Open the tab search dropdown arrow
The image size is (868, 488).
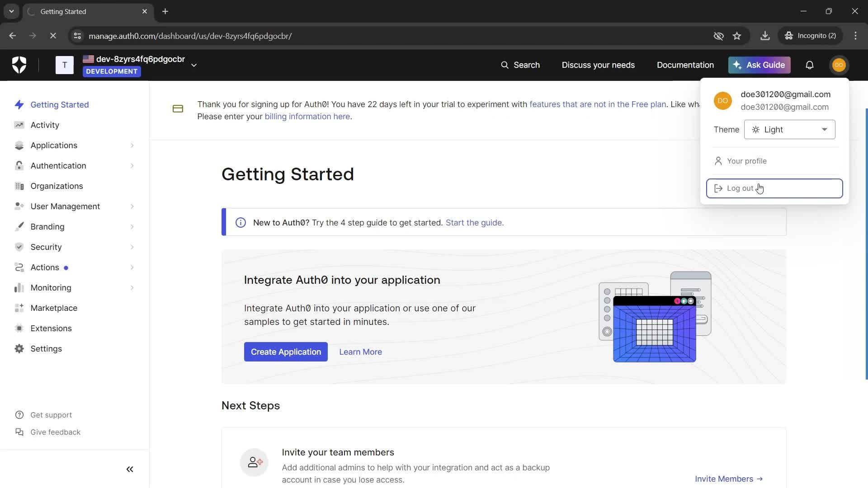11,11
